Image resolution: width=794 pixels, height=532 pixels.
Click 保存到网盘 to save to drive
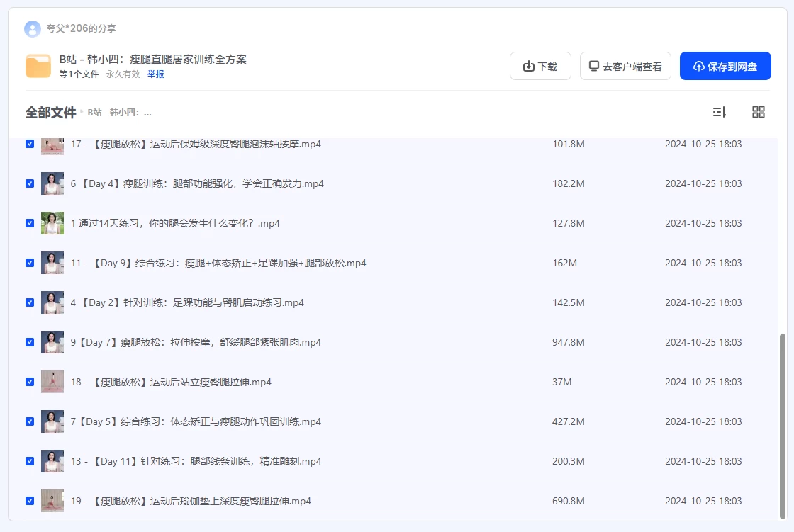[725, 66]
